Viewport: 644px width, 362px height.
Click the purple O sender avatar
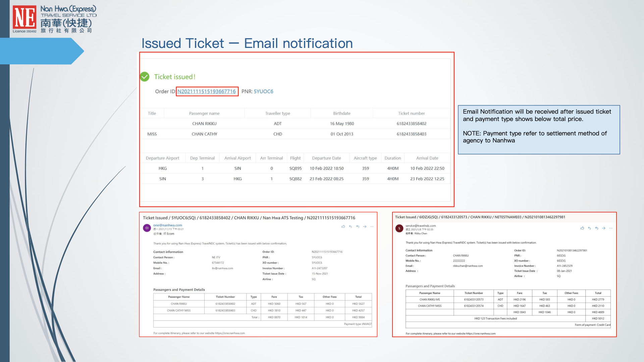[147, 228]
